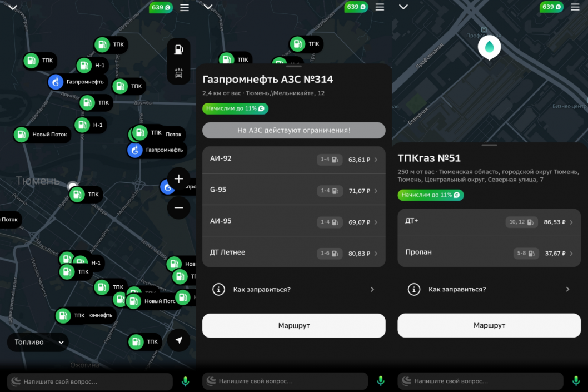Expand the АИ-92 fuel row
588x392 pixels.
click(x=293, y=160)
